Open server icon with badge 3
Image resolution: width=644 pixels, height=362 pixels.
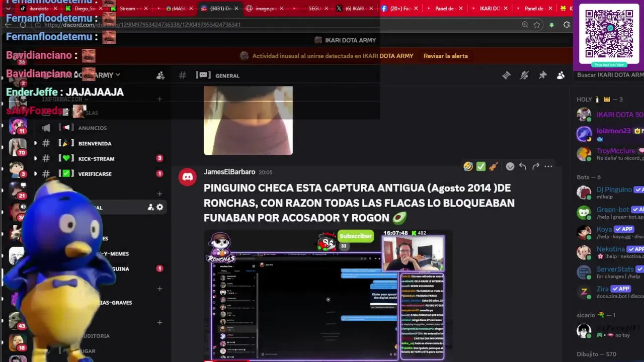pyautogui.click(x=17, y=170)
